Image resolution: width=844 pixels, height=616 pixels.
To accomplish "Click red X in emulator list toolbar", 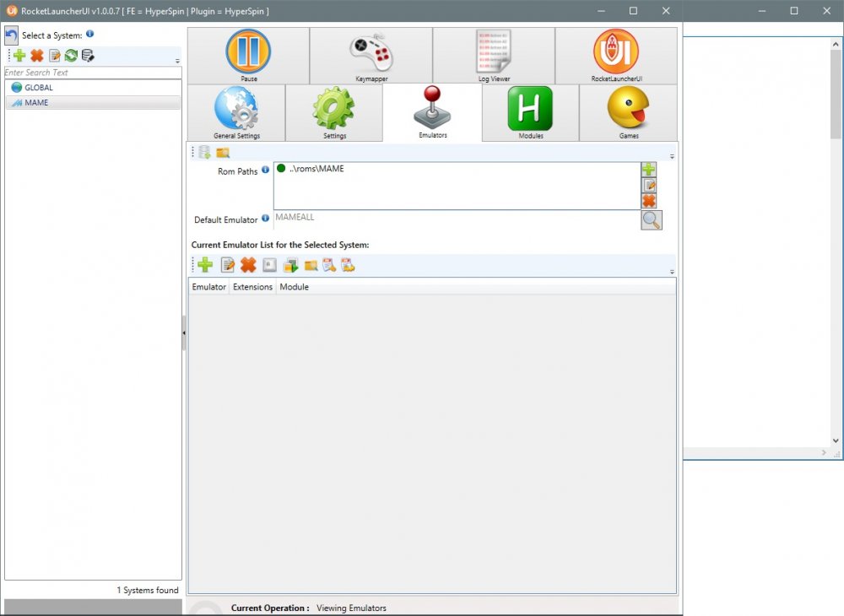I will [x=247, y=265].
